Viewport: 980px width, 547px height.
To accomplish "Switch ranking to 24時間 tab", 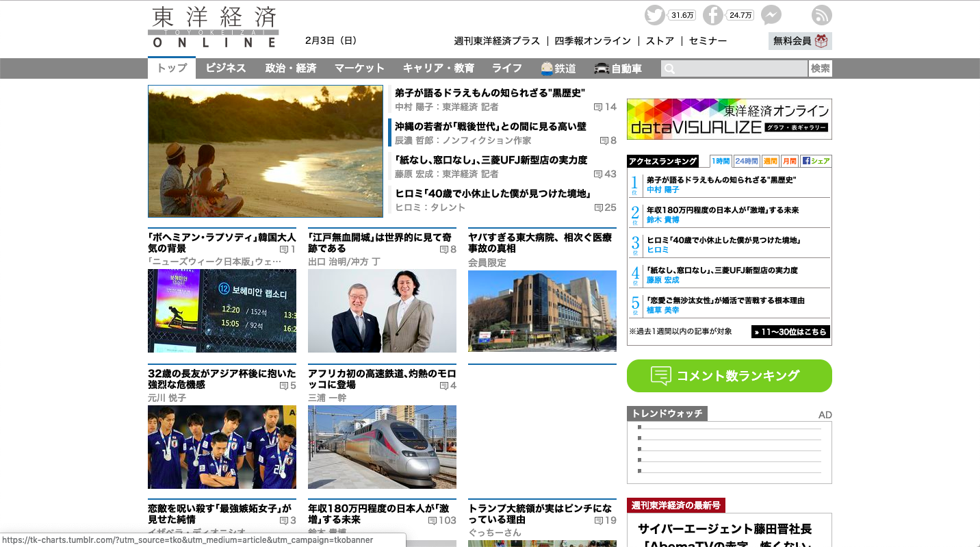I will (747, 161).
